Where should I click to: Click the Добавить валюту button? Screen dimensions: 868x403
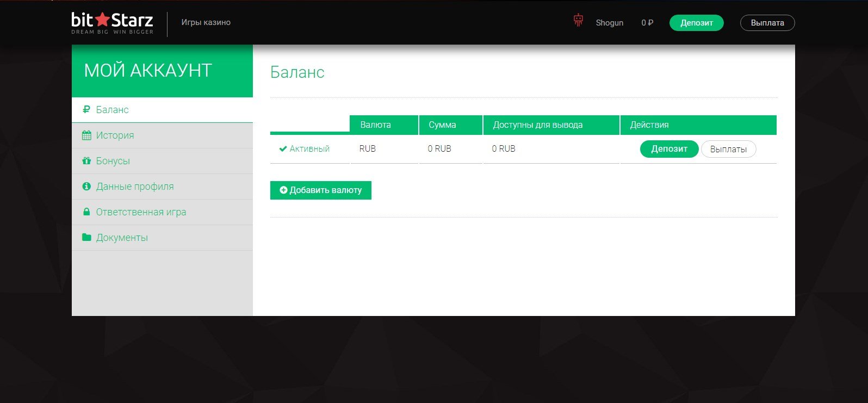coord(321,190)
